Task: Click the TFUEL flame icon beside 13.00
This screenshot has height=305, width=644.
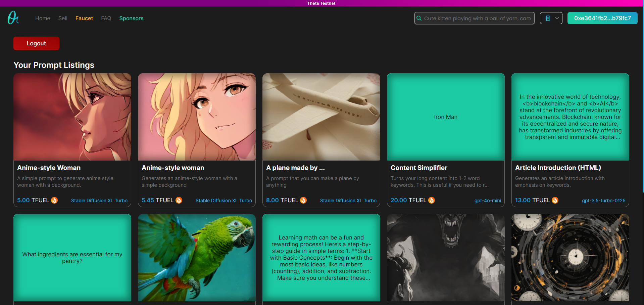Action: [x=555, y=200]
